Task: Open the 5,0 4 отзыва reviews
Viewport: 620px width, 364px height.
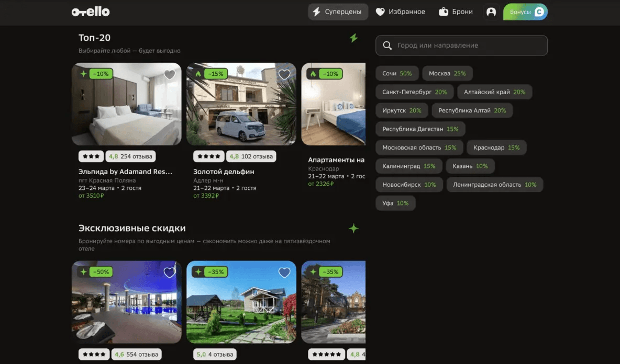Action: point(215,355)
